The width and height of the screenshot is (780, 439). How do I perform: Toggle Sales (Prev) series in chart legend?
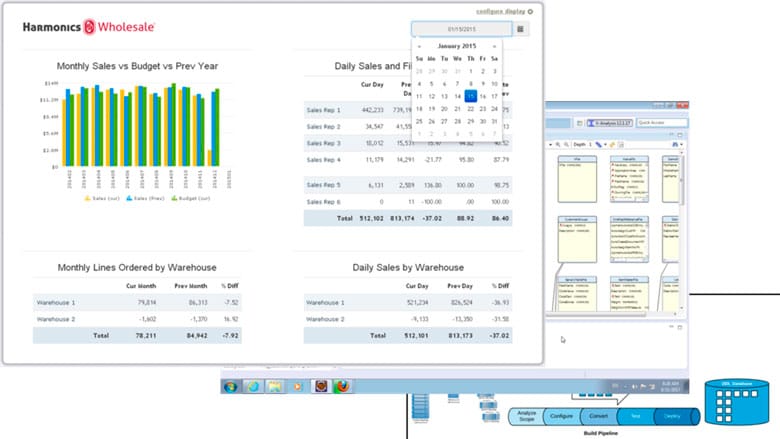(x=149, y=199)
